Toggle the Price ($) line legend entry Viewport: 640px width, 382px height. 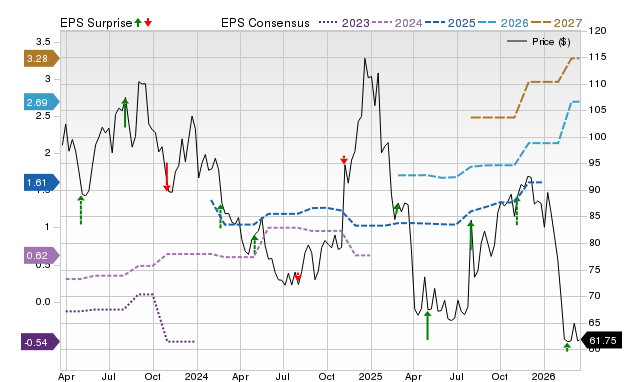point(539,42)
